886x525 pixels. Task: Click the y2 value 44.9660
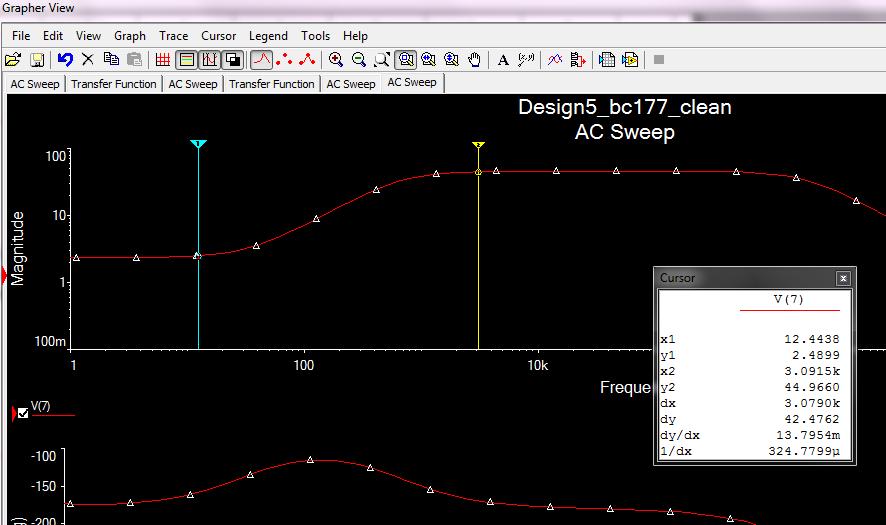812,387
